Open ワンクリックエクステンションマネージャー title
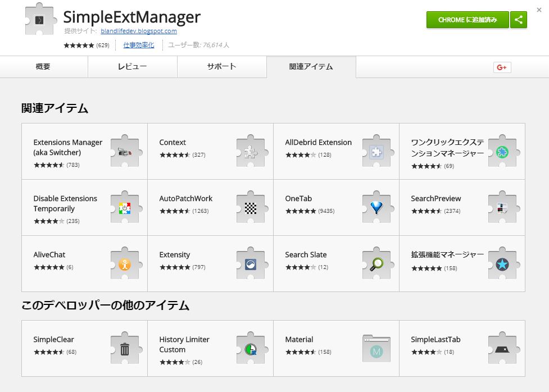 [x=447, y=148]
